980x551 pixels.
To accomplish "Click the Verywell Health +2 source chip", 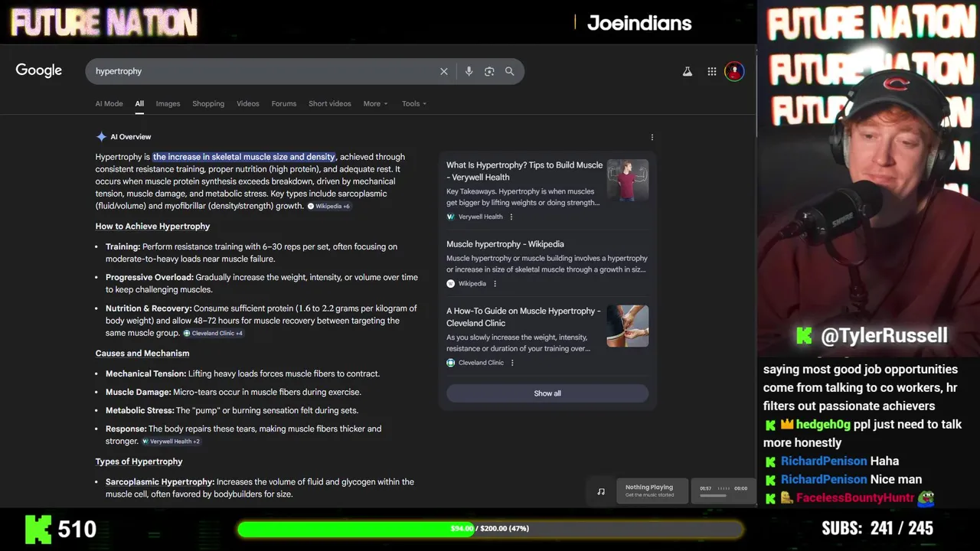I will point(171,442).
